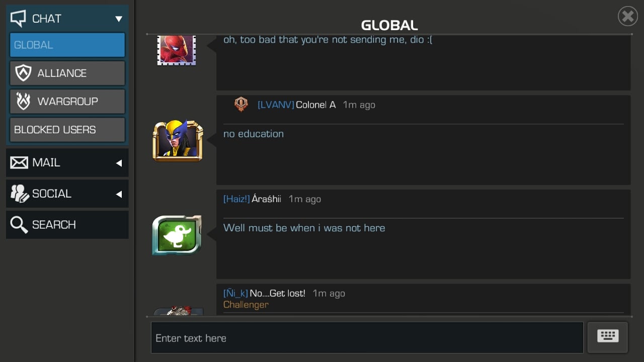Click the [LVANV] alliance tag link
The height and width of the screenshot is (362, 644).
(276, 105)
